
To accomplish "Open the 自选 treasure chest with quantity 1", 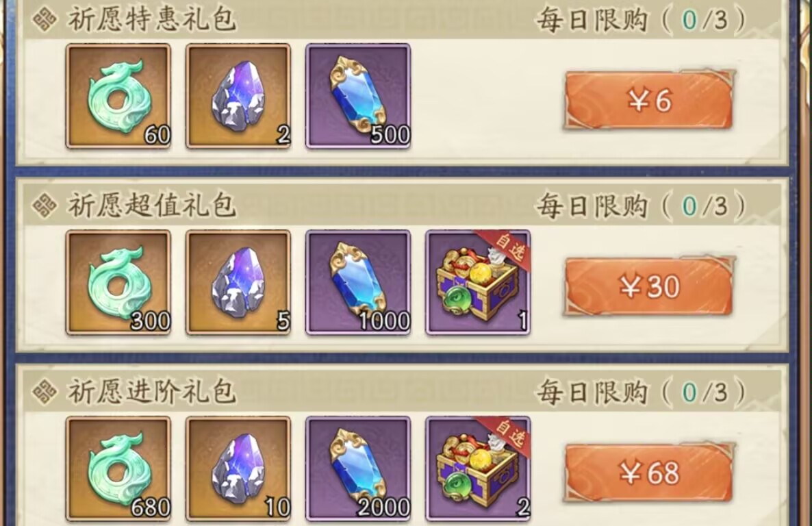I will click(x=478, y=282).
